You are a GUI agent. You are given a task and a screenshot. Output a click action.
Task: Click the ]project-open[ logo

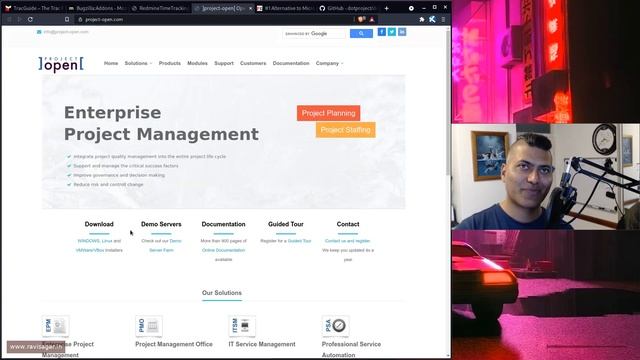coord(61,64)
